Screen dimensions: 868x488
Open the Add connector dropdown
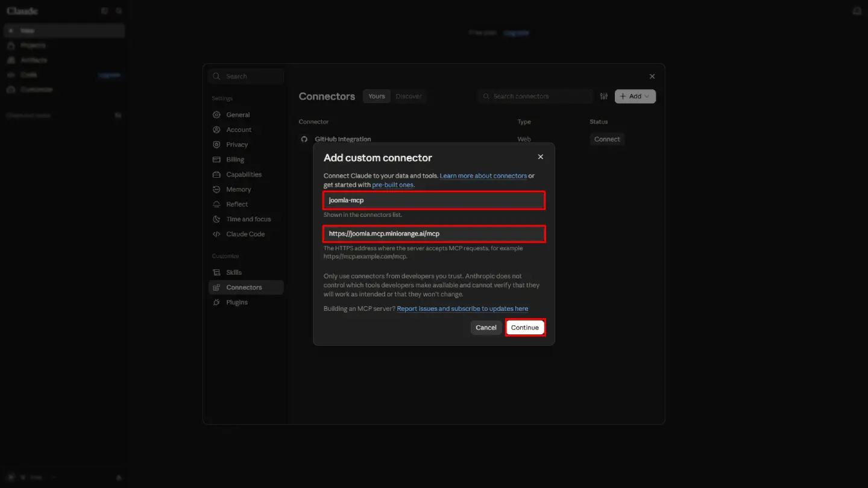point(635,96)
